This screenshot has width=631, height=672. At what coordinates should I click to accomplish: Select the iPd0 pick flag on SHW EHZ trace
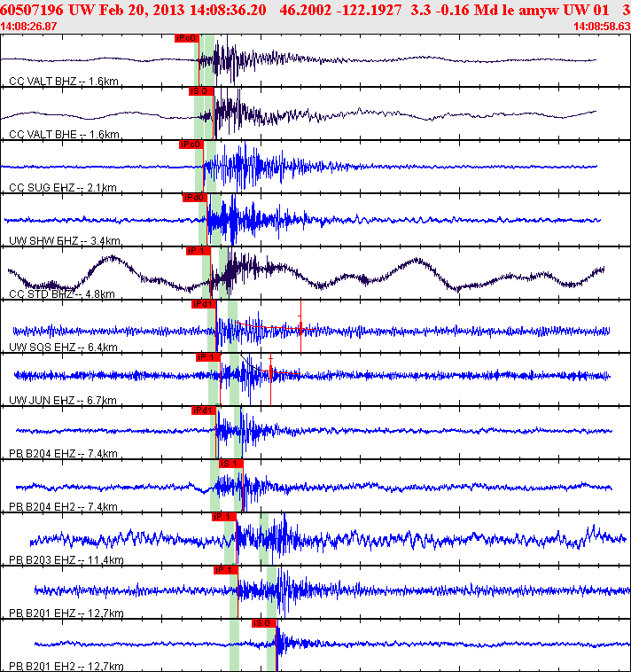tap(194, 198)
